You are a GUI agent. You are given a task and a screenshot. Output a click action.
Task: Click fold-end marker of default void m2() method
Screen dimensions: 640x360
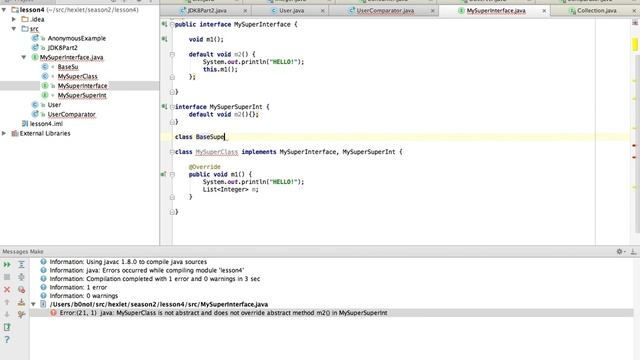[x=172, y=77]
